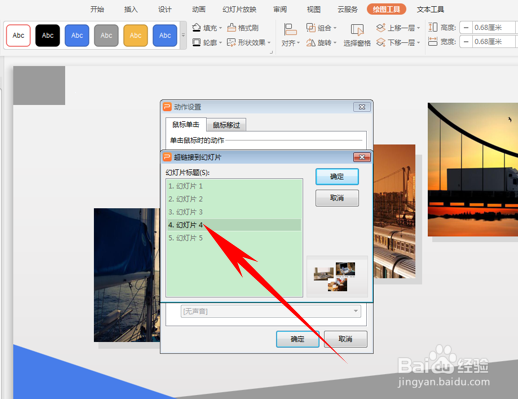Click the width field showing 0.68厘米

coord(493,42)
